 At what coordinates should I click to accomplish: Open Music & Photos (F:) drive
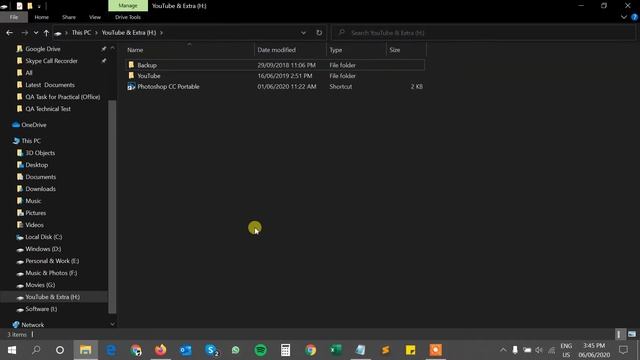(x=51, y=273)
